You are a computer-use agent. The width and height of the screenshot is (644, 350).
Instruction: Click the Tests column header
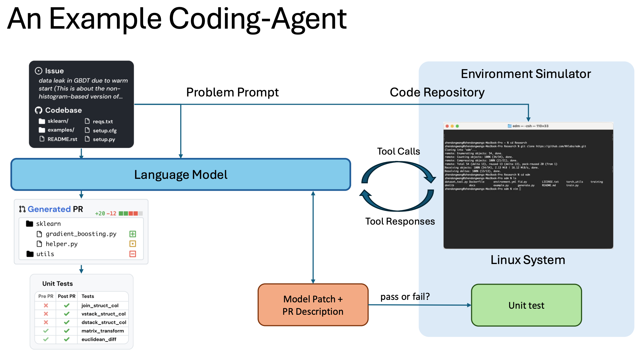click(x=88, y=296)
